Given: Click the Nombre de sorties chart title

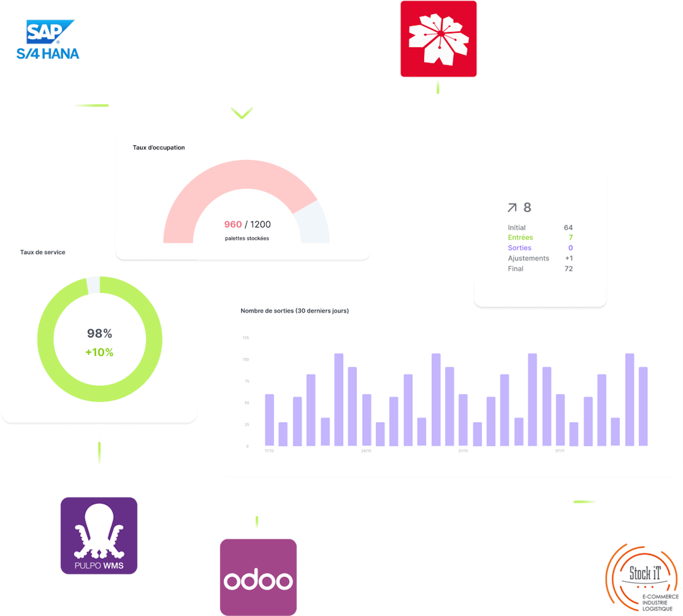Looking at the screenshot, I should (x=294, y=311).
